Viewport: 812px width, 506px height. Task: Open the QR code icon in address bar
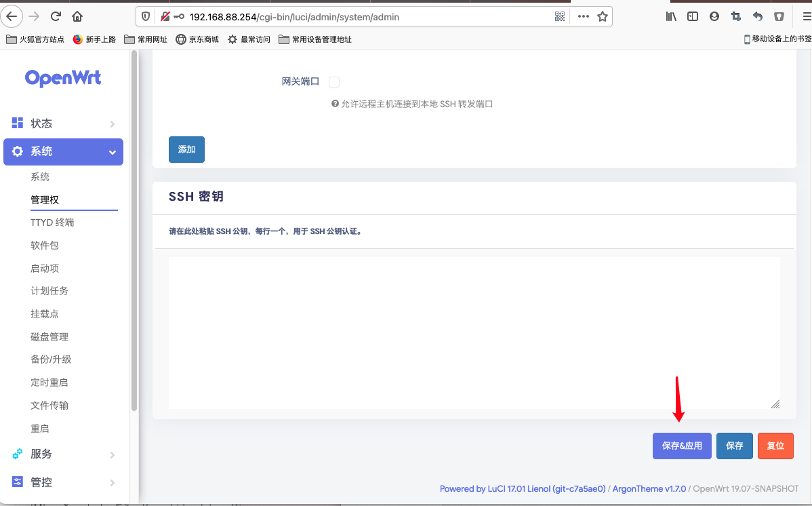(560, 16)
